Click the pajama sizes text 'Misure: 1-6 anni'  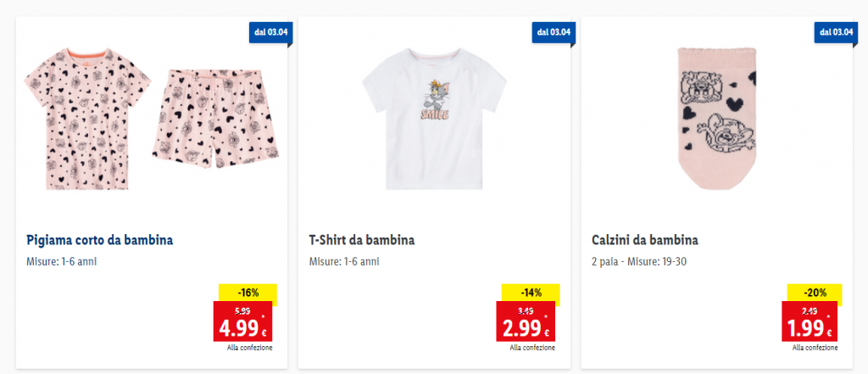point(62,261)
